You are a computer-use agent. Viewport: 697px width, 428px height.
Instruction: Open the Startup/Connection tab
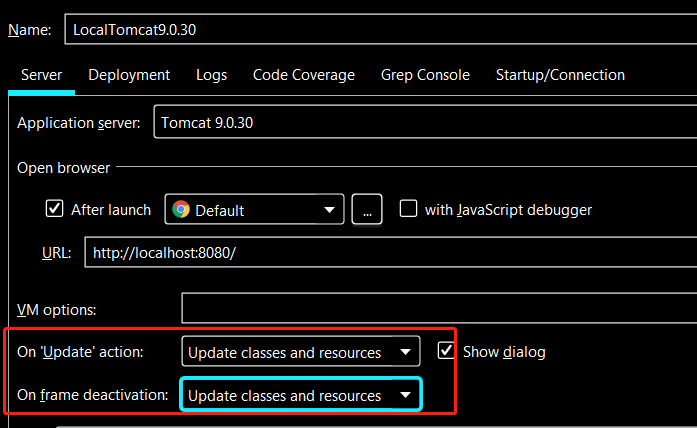coord(560,75)
